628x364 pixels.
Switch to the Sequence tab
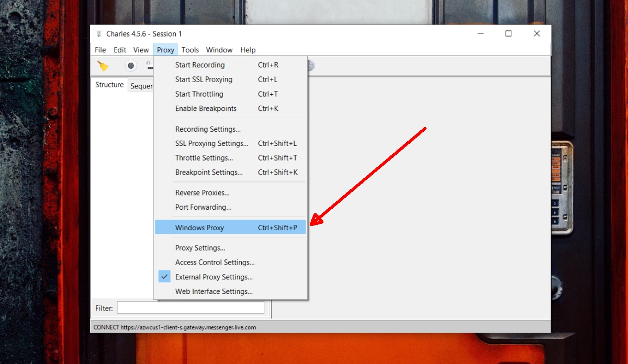click(x=142, y=86)
